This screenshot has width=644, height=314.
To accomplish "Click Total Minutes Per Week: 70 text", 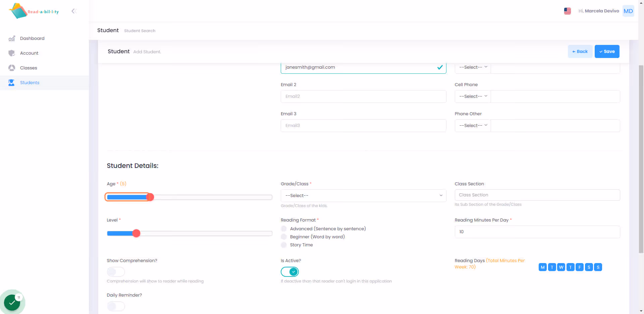I will [x=490, y=264].
